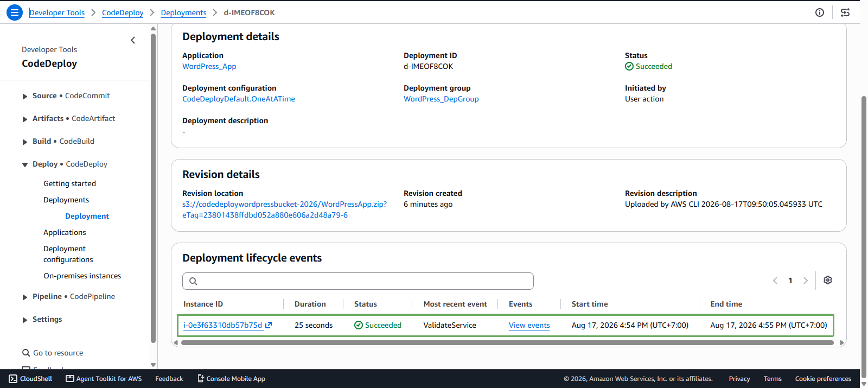This screenshot has width=868, height=388.
Task: Collapse the Deploy CodeDeploy section
Action: (x=25, y=164)
